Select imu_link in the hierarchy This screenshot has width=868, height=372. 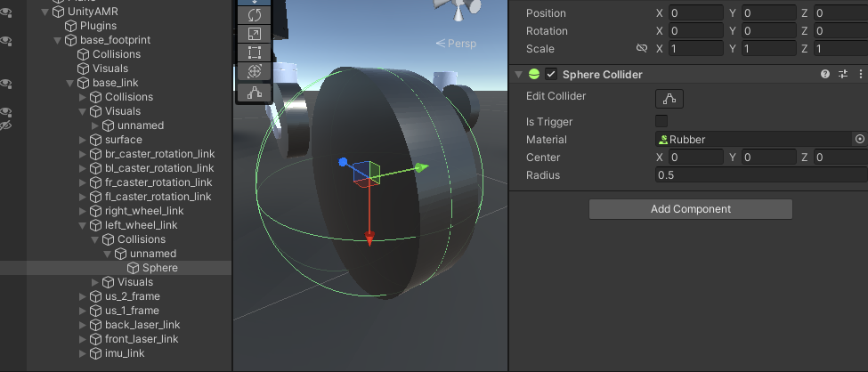pos(124,353)
